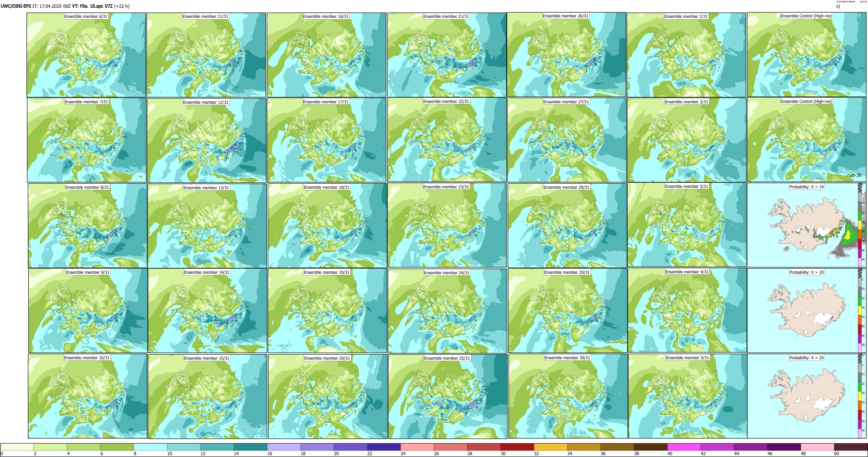Select the Ensemble member 26/31 panel

tap(566, 54)
